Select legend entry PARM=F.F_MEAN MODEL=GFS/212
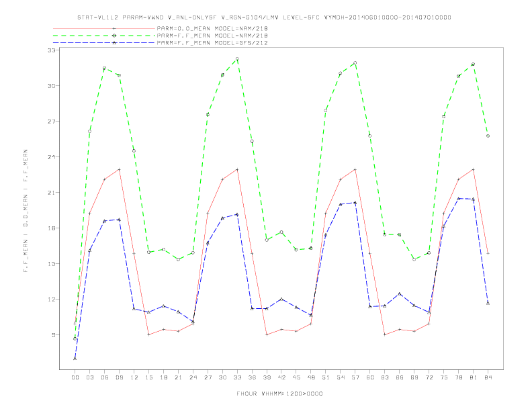This screenshot has height=411, width=532. coord(212,43)
